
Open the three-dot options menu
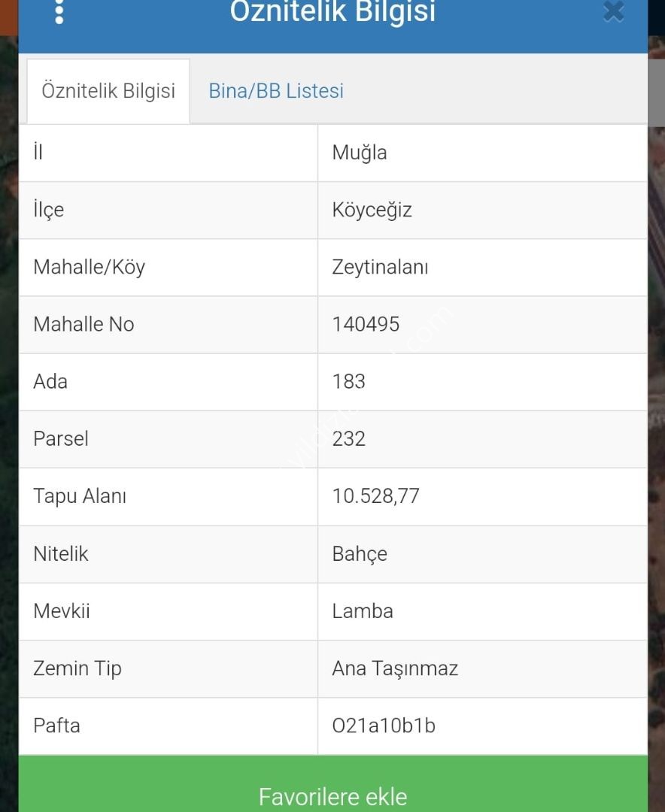tap(59, 12)
